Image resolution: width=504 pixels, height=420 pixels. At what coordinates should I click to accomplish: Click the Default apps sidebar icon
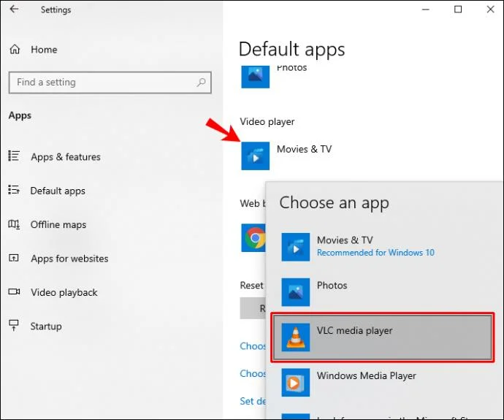(14, 190)
